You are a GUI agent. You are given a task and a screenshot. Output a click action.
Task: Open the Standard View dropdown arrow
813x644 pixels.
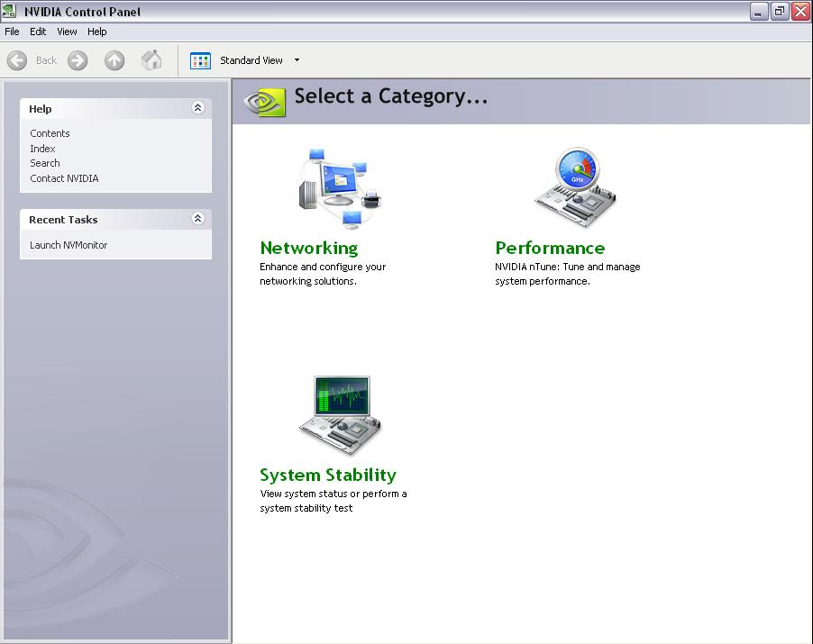pos(297,60)
